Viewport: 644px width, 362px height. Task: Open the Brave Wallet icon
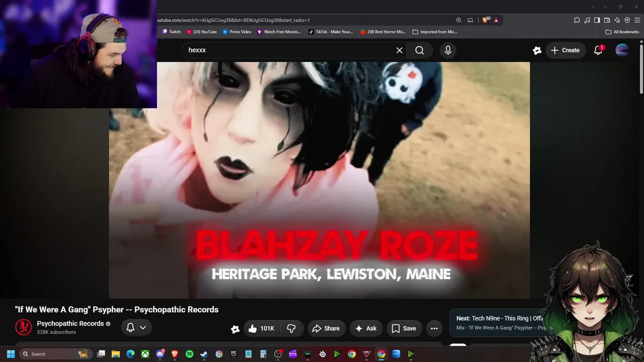607,20
